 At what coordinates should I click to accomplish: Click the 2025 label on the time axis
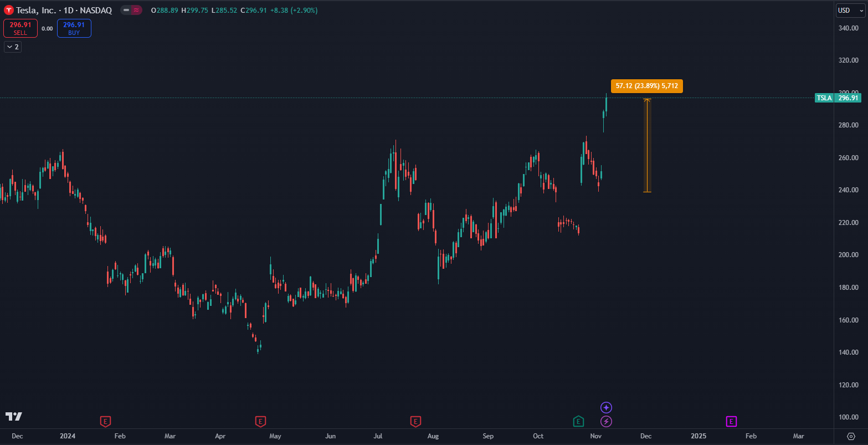coord(699,436)
